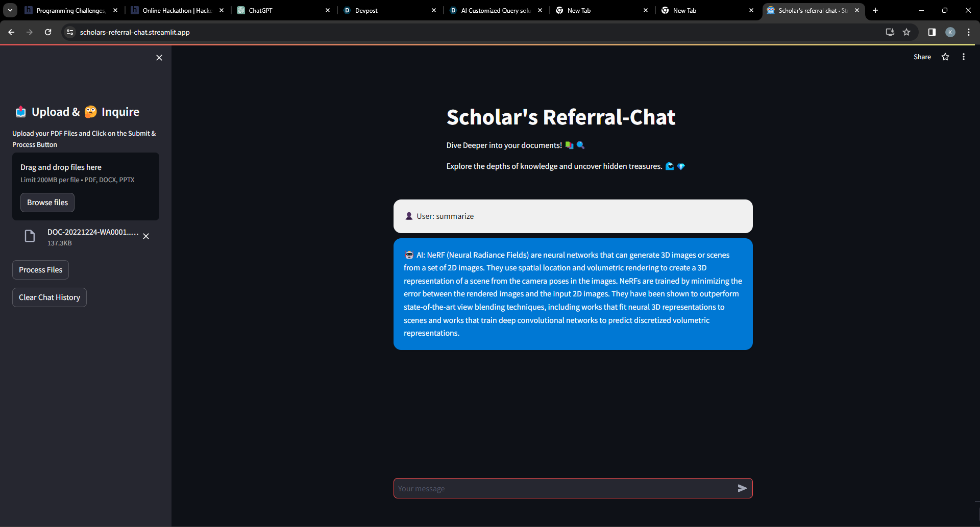980x527 pixels.
Task: Open the Chrome profile avatar
Action: [950, 32]
